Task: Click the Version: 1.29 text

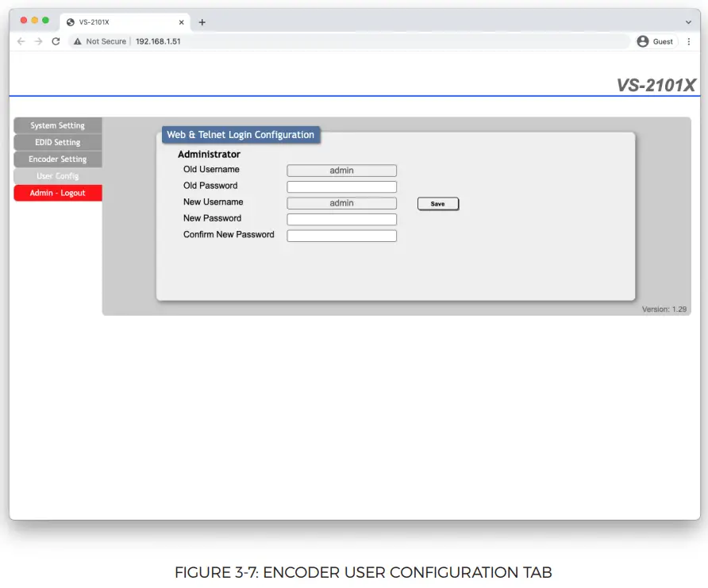Action: pos(664,309)
